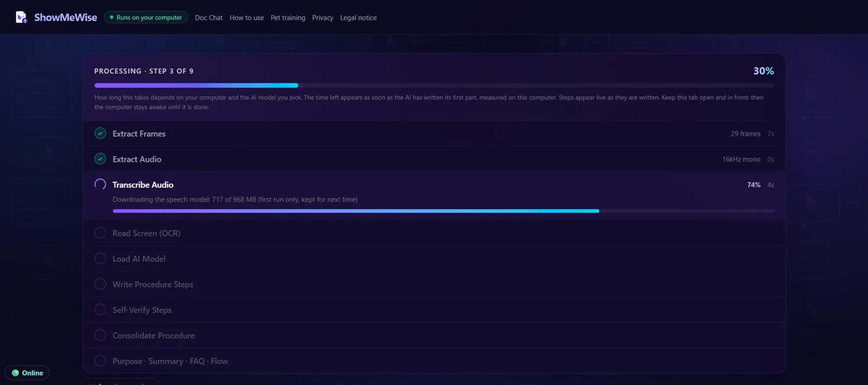Select the Read Screen (OCR) step label
Viewport: 868px width, 385px height.
coord(146,233)
